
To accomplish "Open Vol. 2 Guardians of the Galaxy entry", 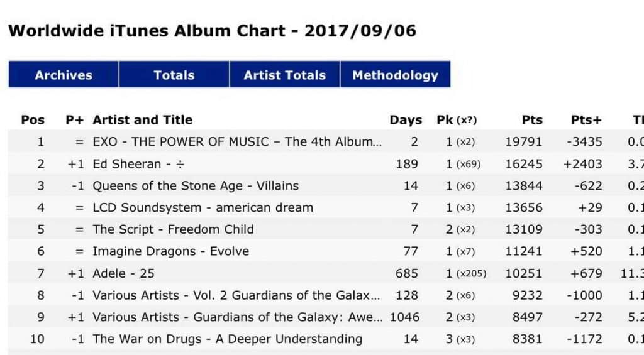I will coord(236,295).
